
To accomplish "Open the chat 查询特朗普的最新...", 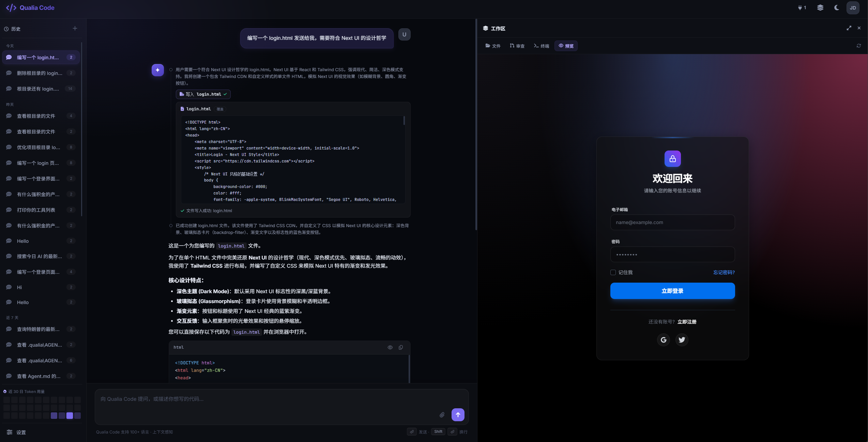I will point(41,329).
